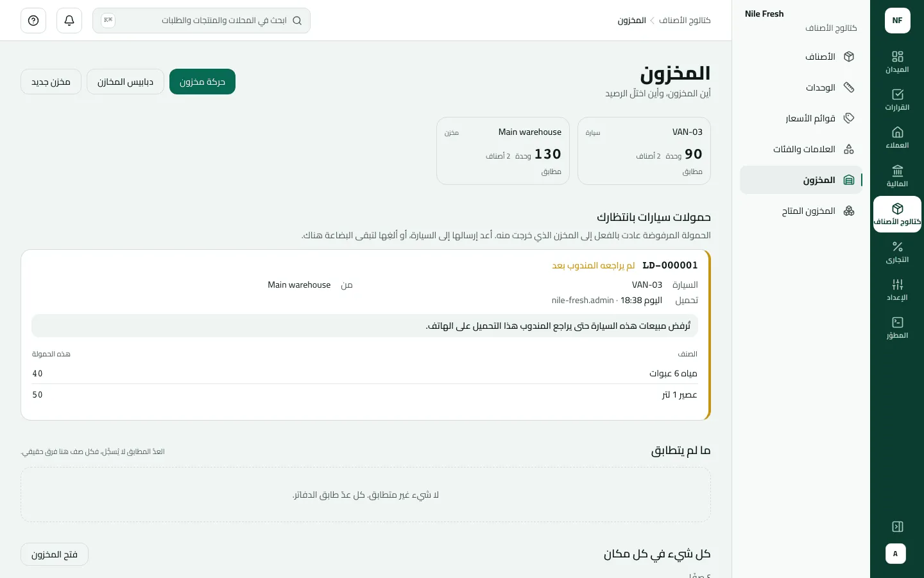The height and width of the screenshot is (578, 924).
Task: Click the عصير 1 لتر row
Action: tap(364, 394)
